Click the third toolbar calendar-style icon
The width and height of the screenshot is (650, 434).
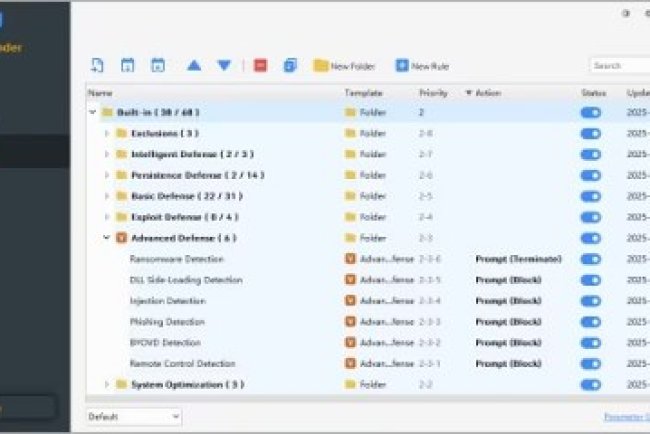[158, 65]
